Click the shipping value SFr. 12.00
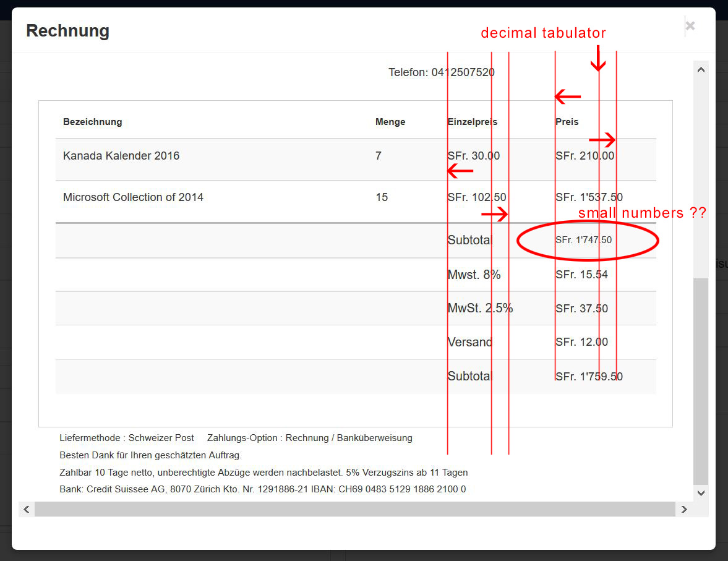 point(581,342)
